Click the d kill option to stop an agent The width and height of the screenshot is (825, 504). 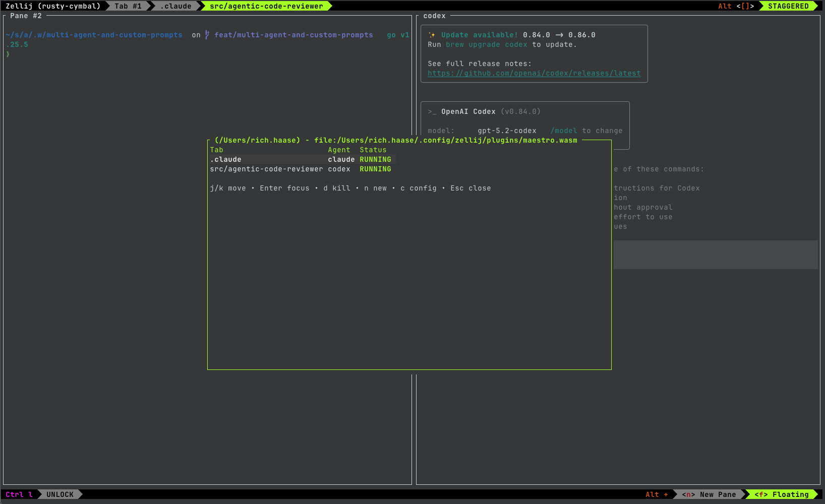337,188
